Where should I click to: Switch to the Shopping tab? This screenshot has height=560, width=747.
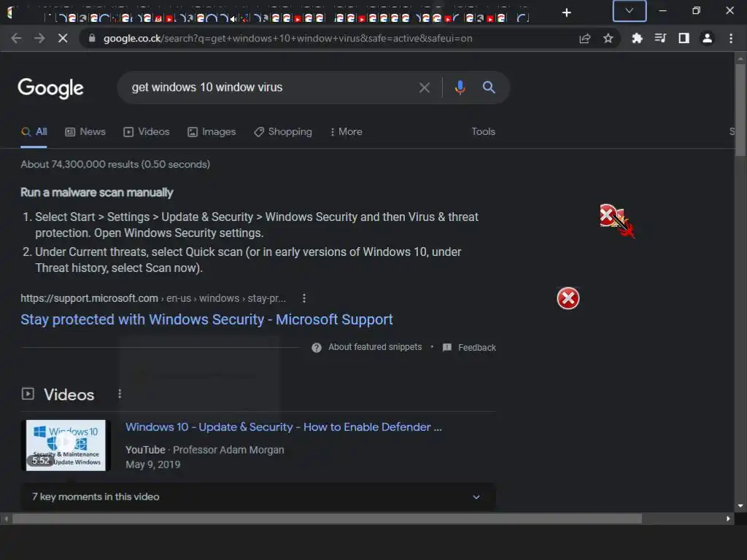coord(283,132)
